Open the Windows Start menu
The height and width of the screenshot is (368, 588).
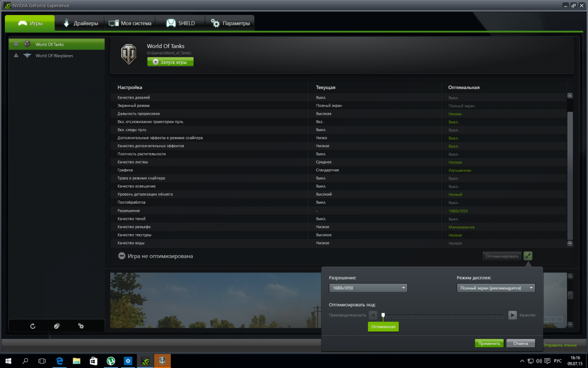point(8,361)
